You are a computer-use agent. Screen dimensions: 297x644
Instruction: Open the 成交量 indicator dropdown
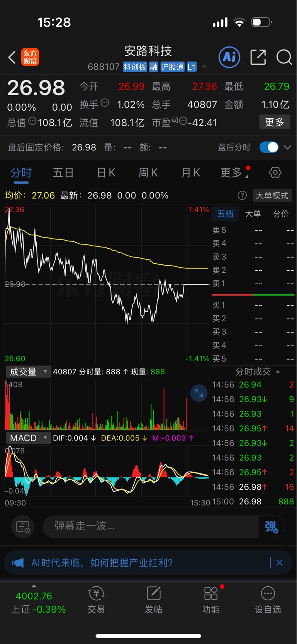coord(28,372)
